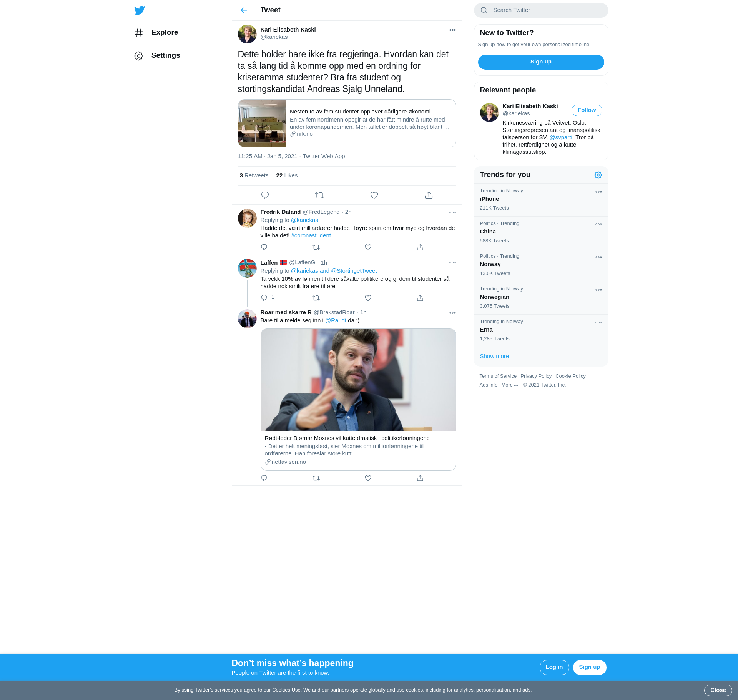Go back using the arrow icon

point(244,10)
